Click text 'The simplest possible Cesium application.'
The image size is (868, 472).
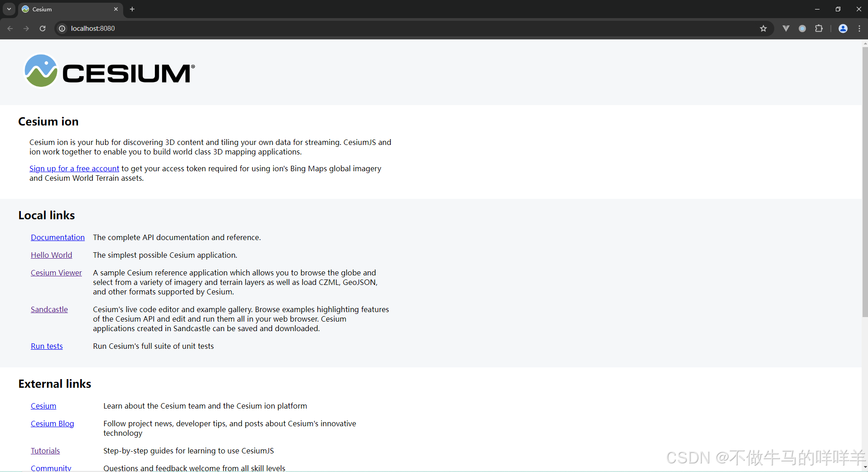click(x=165, y=255)
